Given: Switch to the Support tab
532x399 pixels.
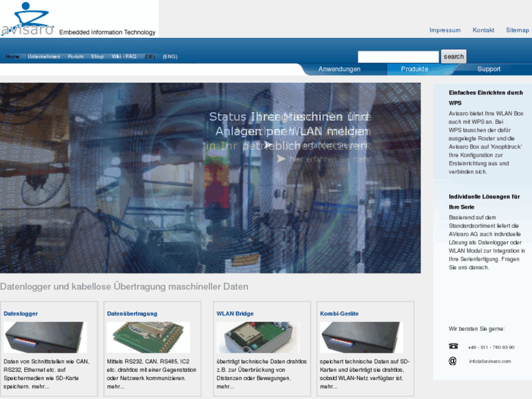Looking at the screenshot, I should 489,69.
